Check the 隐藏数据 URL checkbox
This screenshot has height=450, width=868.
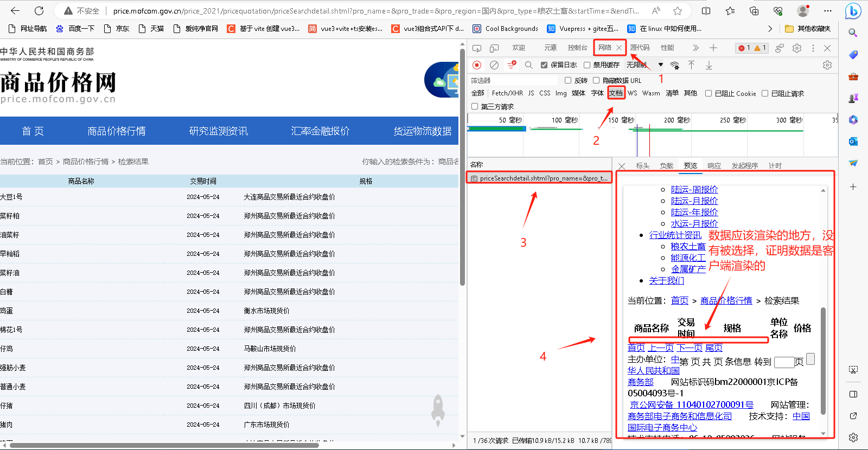[596, 80]
